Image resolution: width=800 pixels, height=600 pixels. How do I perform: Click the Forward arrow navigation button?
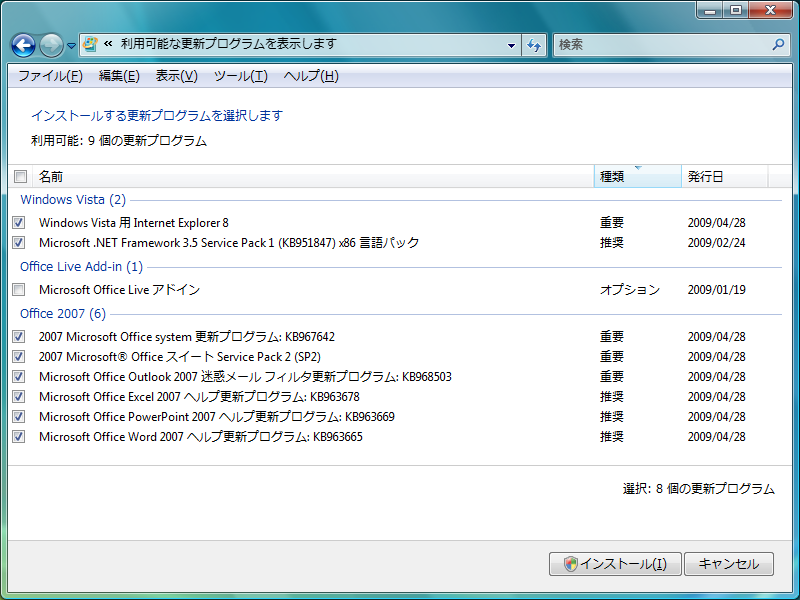[51, 45]
